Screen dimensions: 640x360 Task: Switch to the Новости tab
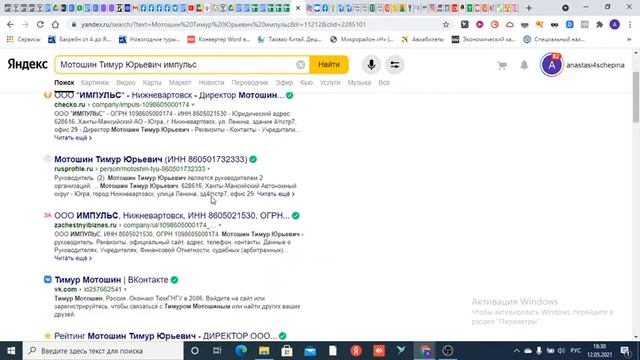pyautogui.click(x=211, y=82)
